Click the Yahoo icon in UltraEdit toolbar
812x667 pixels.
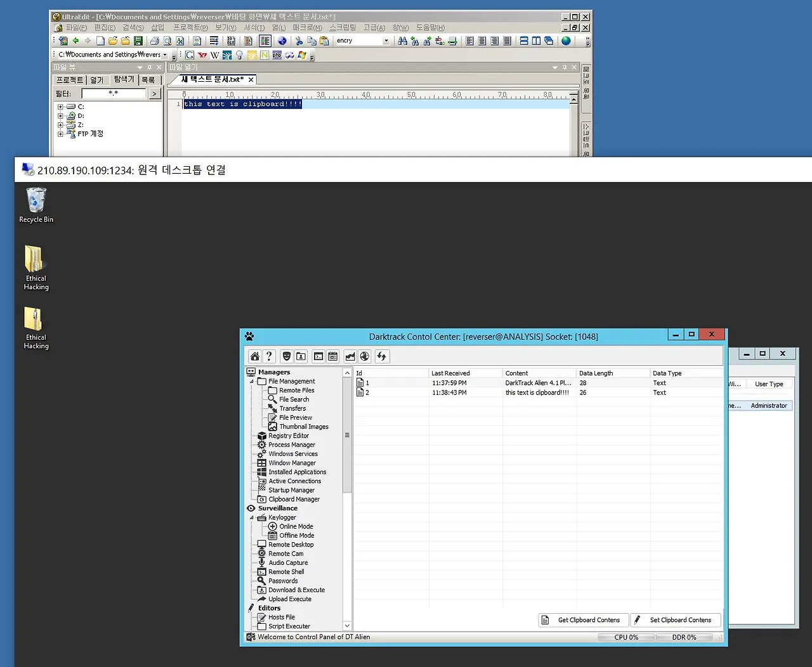202,55
